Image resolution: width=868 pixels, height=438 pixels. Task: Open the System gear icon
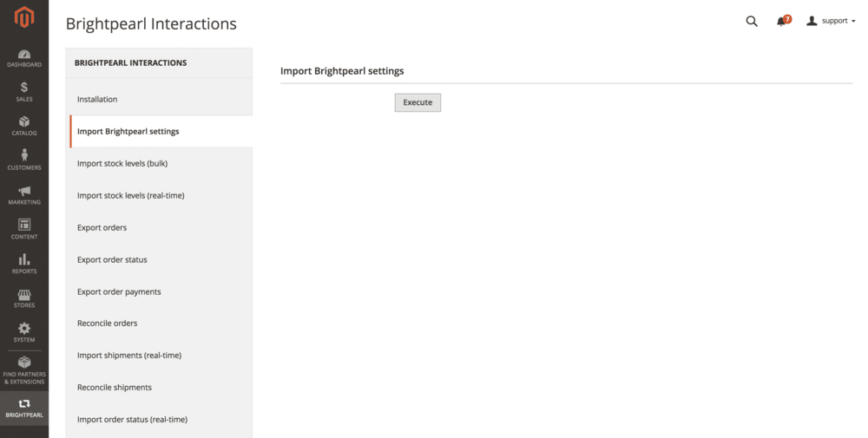[x=24, y=329]
